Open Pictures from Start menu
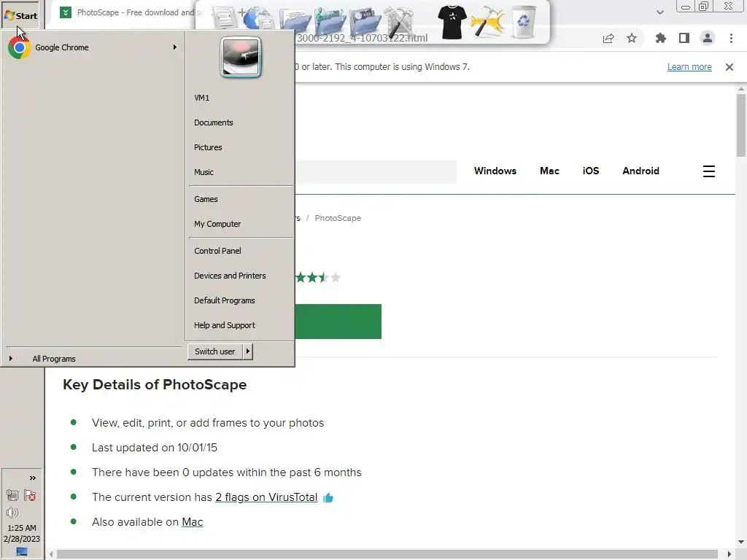747x560 pixels. click(x=208, y=147)
